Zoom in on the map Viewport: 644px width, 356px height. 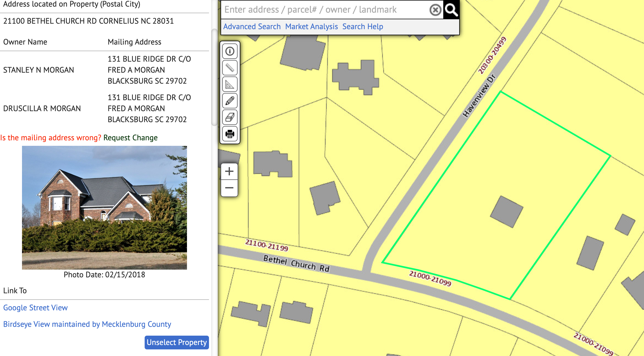pyautogui.click(x=229, y=171)
